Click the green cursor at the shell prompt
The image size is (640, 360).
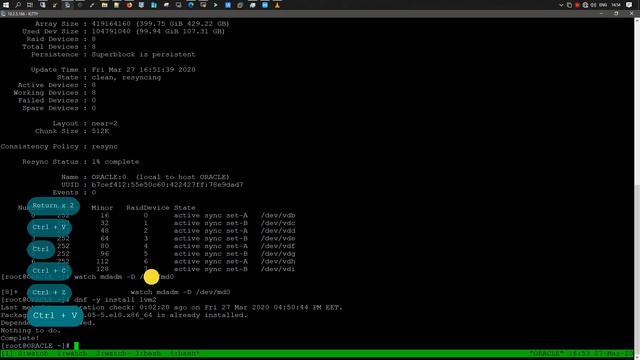pyautogui.click(x=76, y=346)
